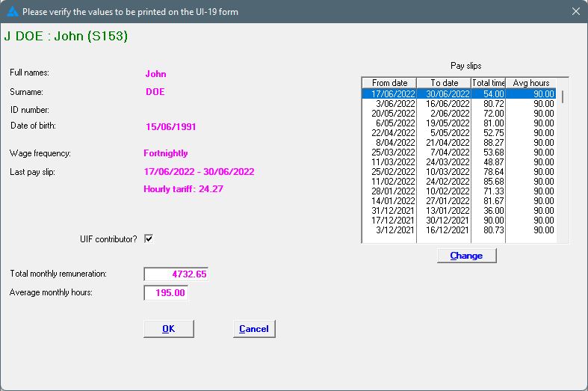Select pay slip row from 11/02/2022
Viewport: 588px width, 391px height.
pyautogui.click(x=459, y=182)
